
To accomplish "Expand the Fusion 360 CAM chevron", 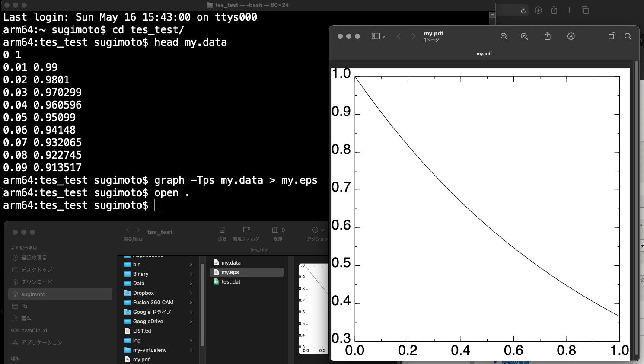I will coord(191,303).
